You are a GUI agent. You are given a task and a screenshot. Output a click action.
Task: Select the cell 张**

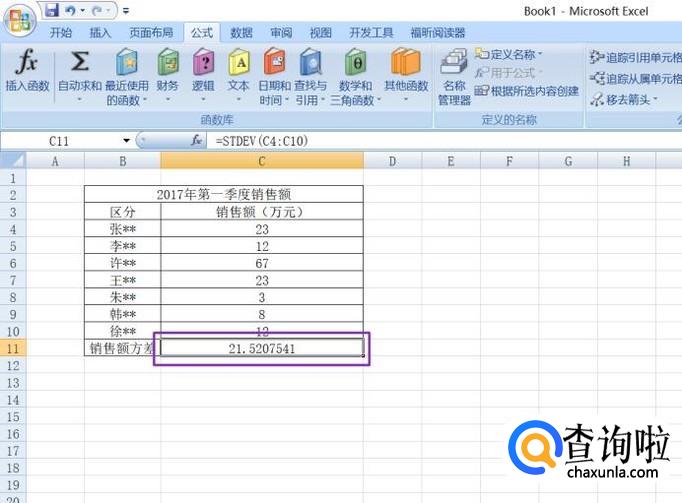coord(123,229)
